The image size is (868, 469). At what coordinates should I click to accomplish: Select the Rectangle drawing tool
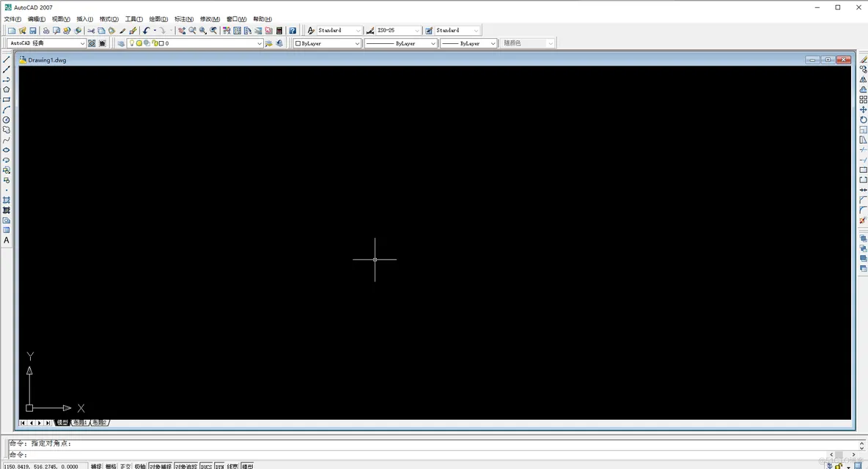[7, 100]
